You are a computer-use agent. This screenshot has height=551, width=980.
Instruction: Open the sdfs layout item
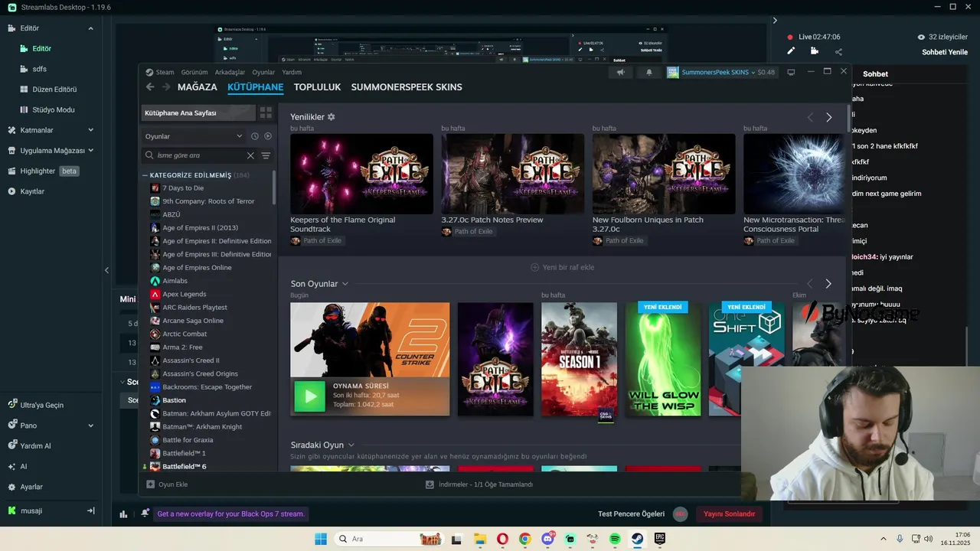pyautogui.click(x=39, y=69)
